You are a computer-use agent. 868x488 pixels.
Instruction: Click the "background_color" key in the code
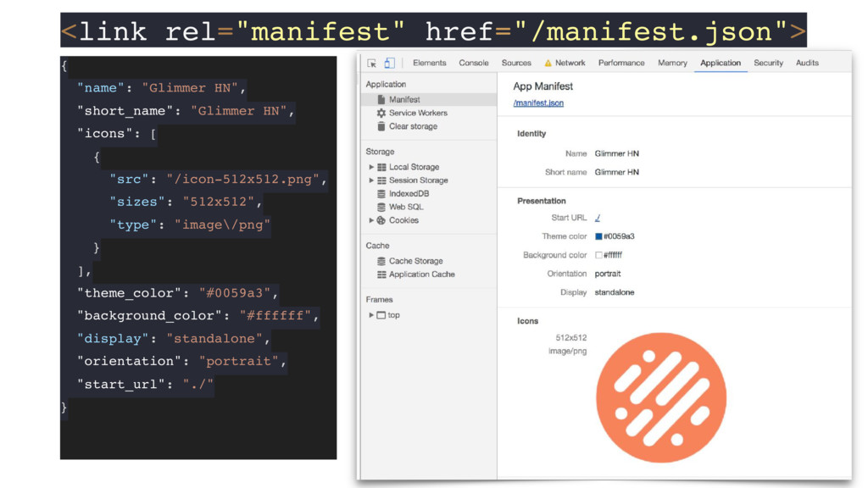[149, 316]
